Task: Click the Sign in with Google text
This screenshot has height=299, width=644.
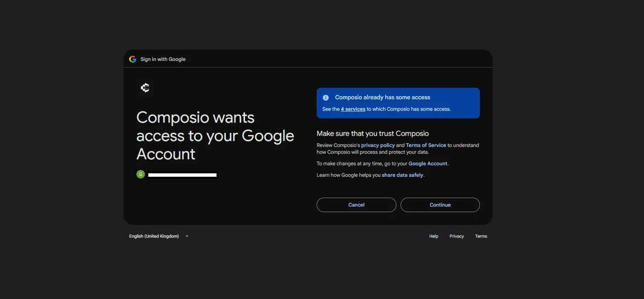Action: point(163,59)
